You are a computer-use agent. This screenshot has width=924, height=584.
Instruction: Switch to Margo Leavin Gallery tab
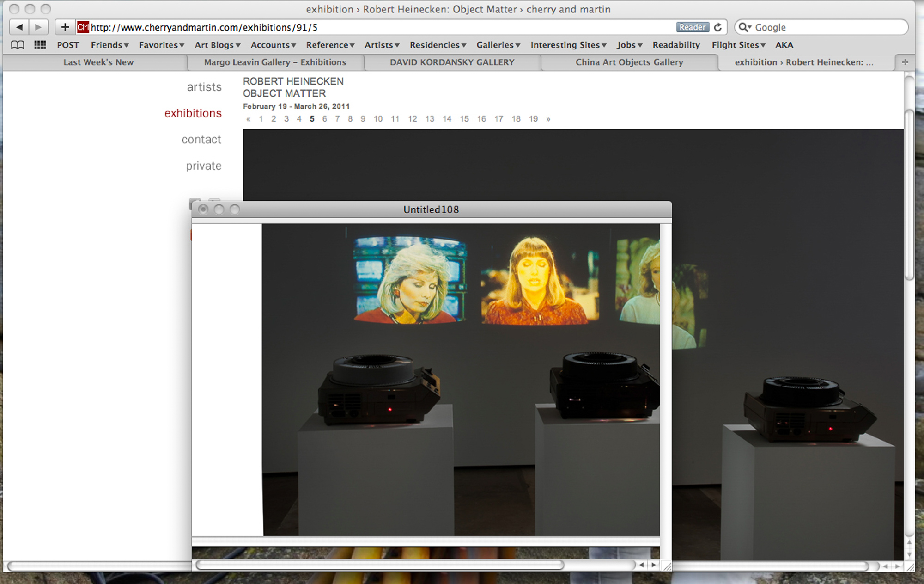pos(275,62)
